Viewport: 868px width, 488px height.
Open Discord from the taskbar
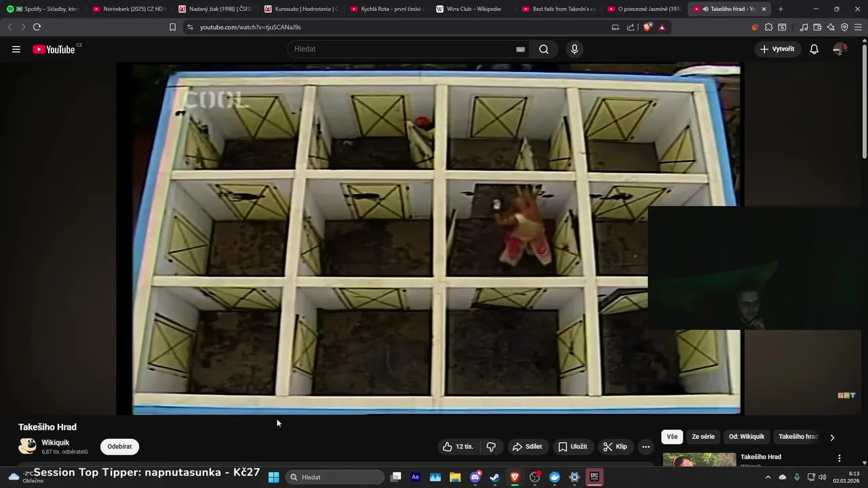(475, 477)
